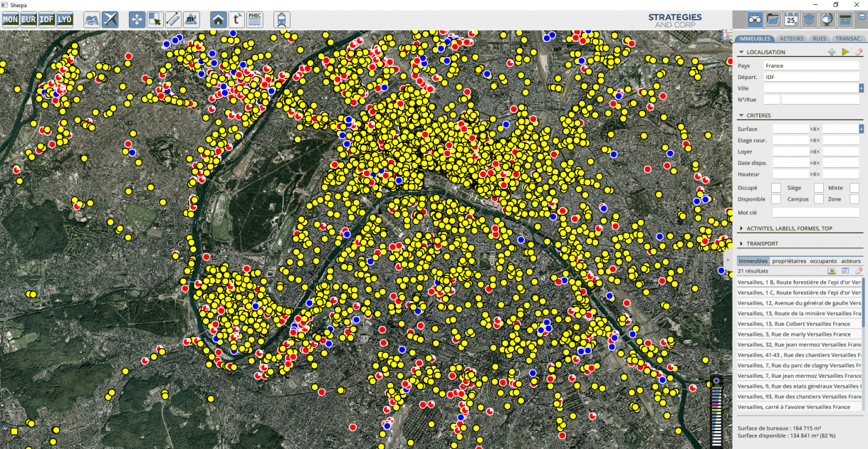Click the EUR region shortcut button
The height and width of the screenshot is (449, 868).
click(x=28, y=19)
